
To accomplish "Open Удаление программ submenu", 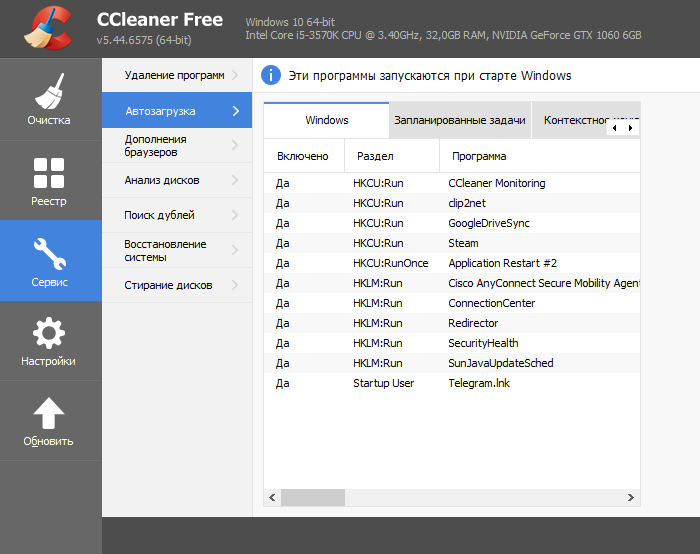I will tap(177, 75).
